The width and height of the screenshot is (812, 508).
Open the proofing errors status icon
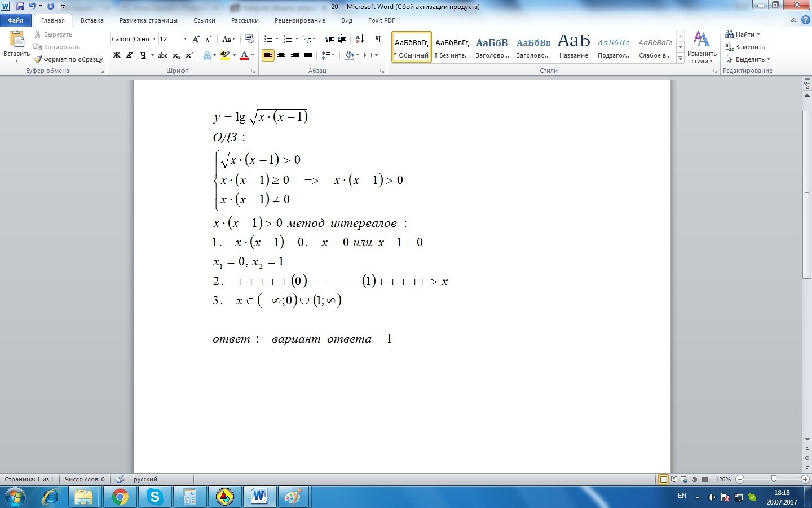tap(120, 479)
